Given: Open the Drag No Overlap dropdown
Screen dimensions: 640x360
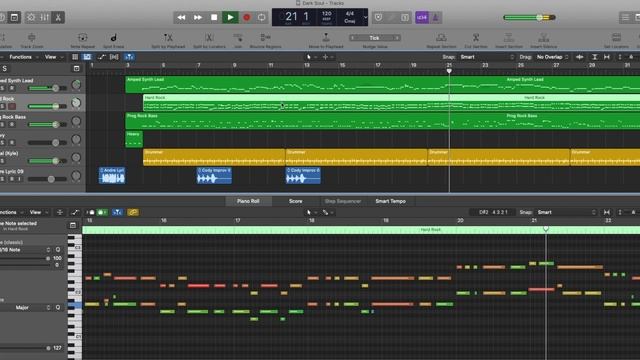Looking at the screenshot, I should (553, 57).
